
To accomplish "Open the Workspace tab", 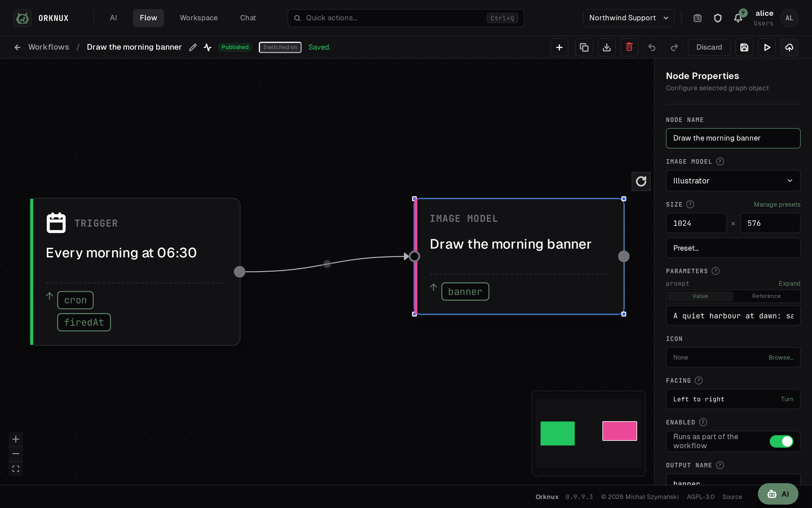I will (x=199, y=18).
